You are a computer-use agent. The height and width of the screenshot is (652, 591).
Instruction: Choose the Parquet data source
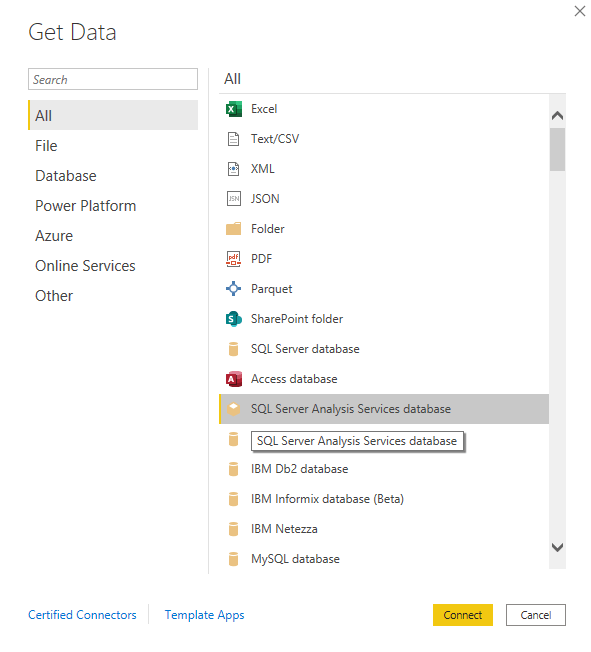pos(272,289)
